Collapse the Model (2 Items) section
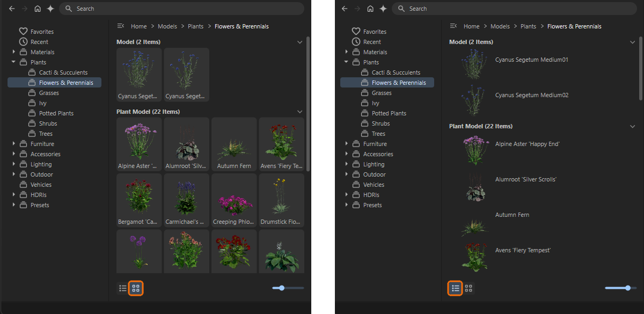Viewport: 644px width, 314px height. (300, 41)
